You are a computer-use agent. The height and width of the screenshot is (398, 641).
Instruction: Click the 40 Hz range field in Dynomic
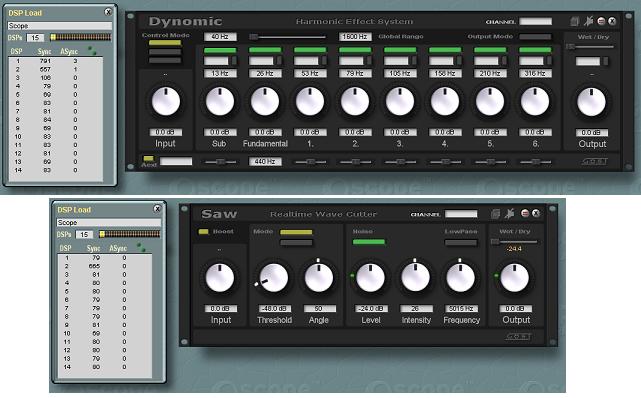220,37
